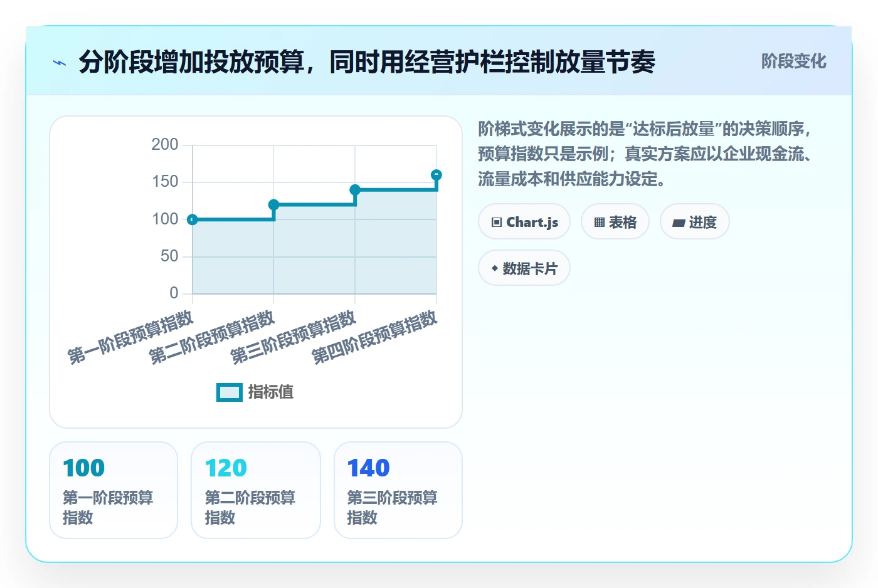
Task: Click the 第二阶段预算指数 x-axis label
Action: click(212, 337)
